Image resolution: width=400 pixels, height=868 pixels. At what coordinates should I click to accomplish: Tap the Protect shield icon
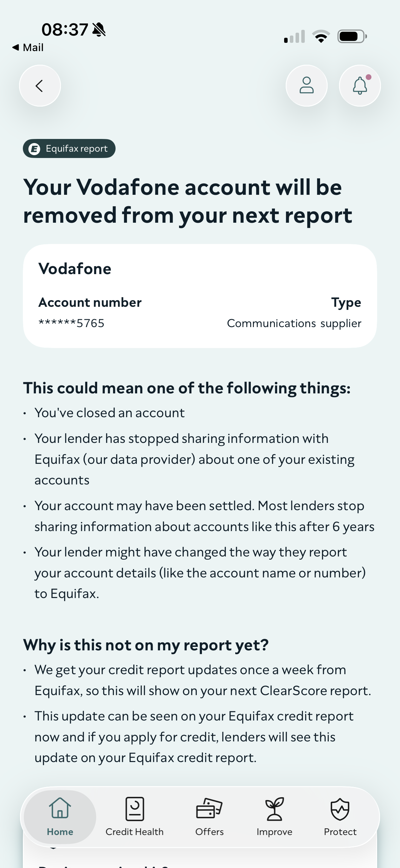click(x=340, y=809)
